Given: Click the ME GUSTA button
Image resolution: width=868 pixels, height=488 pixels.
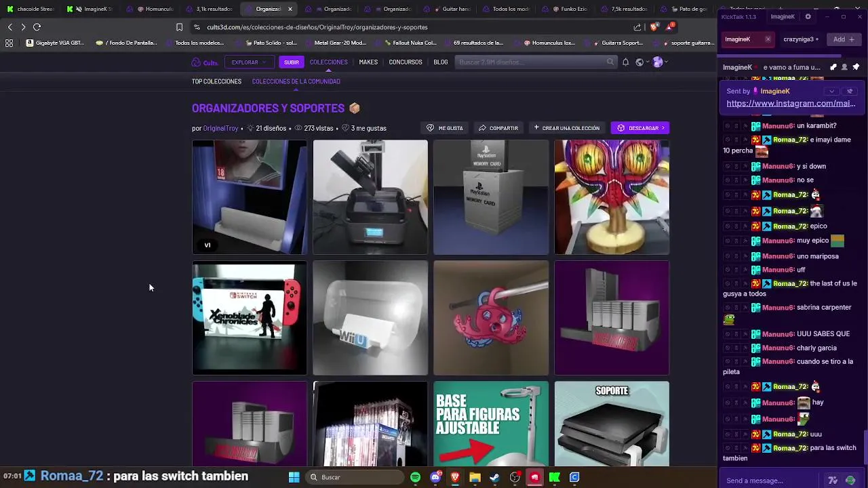Looking at the screenshot, I should coord(445,128).
